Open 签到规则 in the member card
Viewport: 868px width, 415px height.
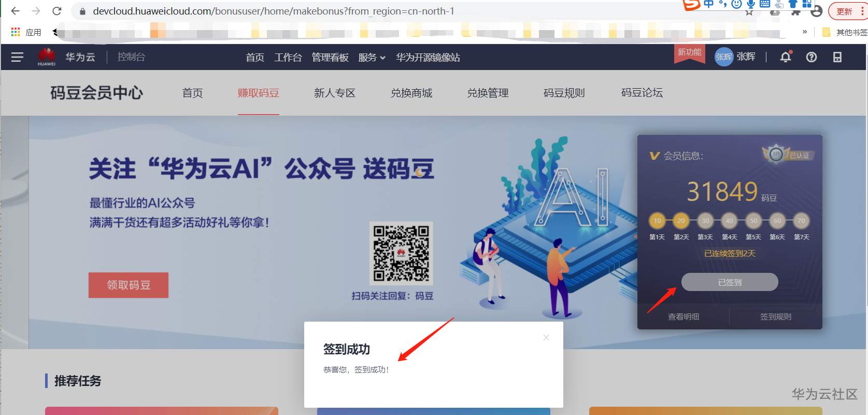(x=776, y=316)
